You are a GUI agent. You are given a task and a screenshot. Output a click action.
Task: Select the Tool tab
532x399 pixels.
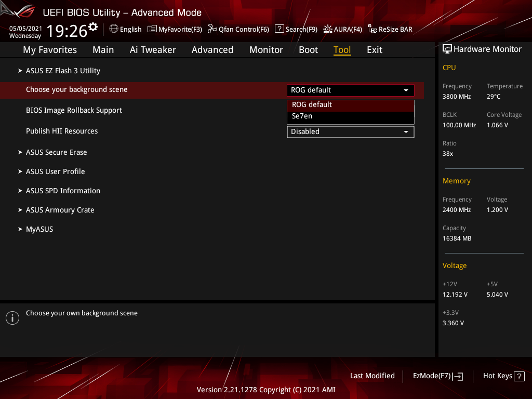[342, 50]
